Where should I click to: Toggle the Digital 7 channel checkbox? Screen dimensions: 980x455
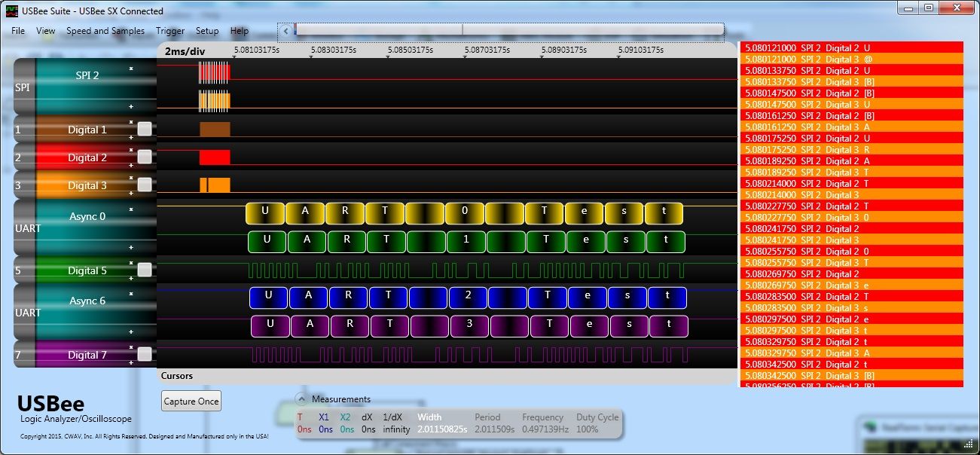tap(145, 354)
